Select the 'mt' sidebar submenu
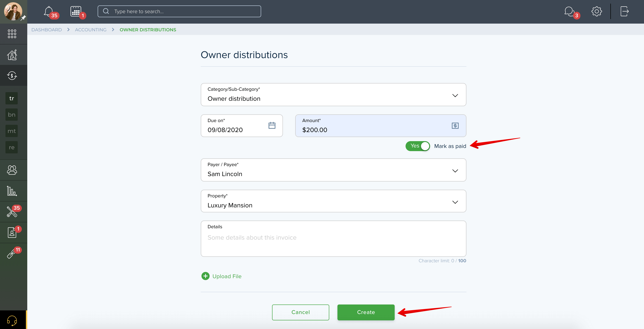This screenshot has height=329, width=644. (12, 131)
